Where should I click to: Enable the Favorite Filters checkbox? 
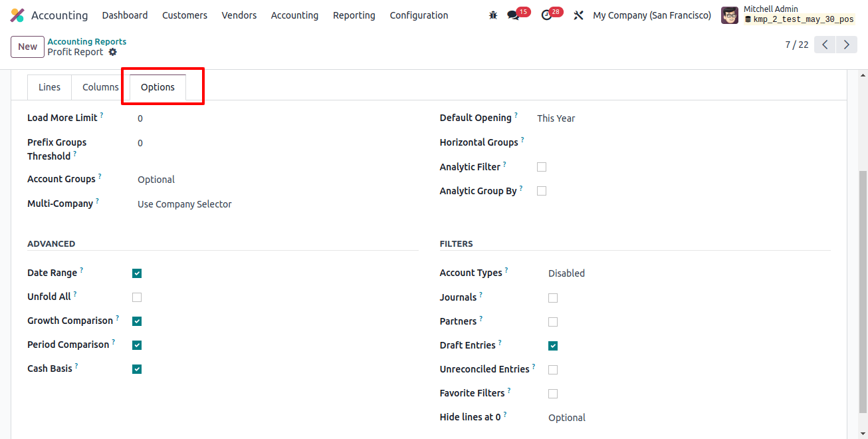pos(553,394)
